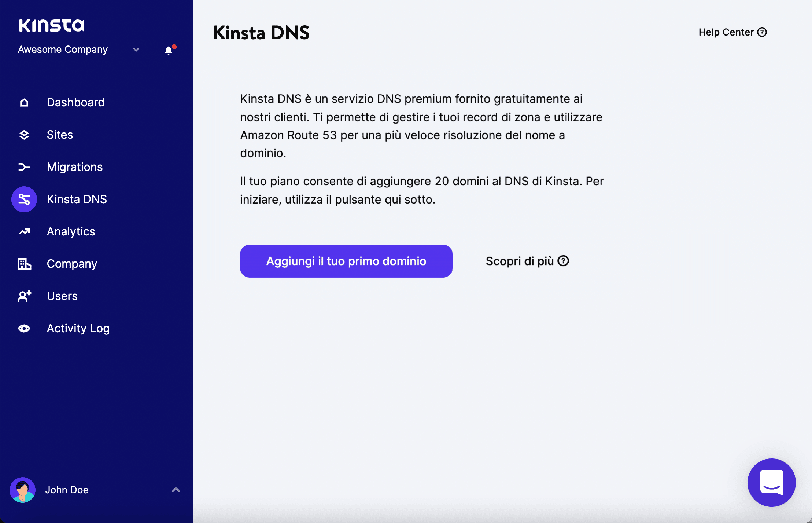
Task: Open Sites via its stacked layers icon
Action: (24, 135)
